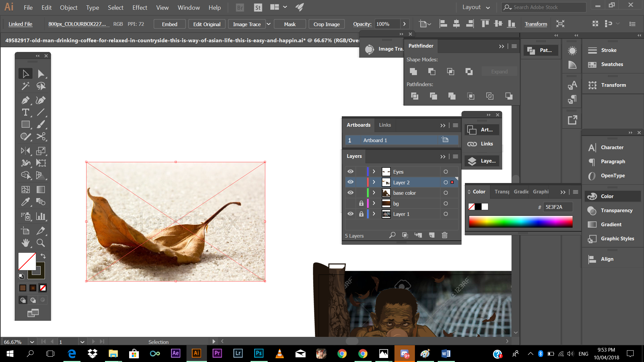Expand the Eyes layer
The height and width of the screenshot is (362, 644).
click(374, 172)
